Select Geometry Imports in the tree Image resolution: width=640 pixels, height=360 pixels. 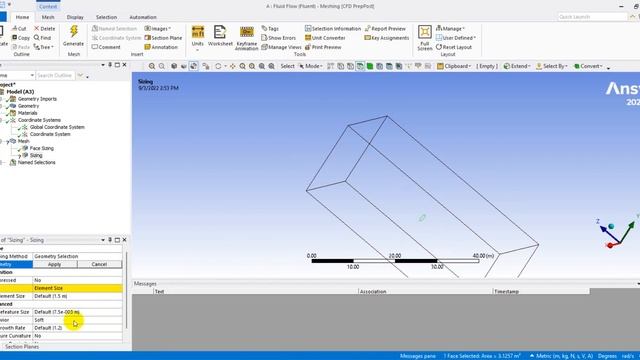tap(37, 99)
